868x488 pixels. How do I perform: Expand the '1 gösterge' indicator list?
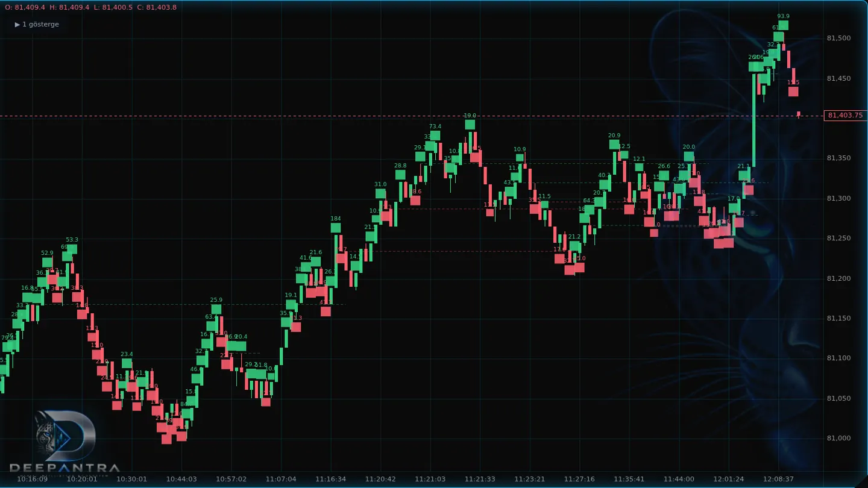tap(37, 24)
